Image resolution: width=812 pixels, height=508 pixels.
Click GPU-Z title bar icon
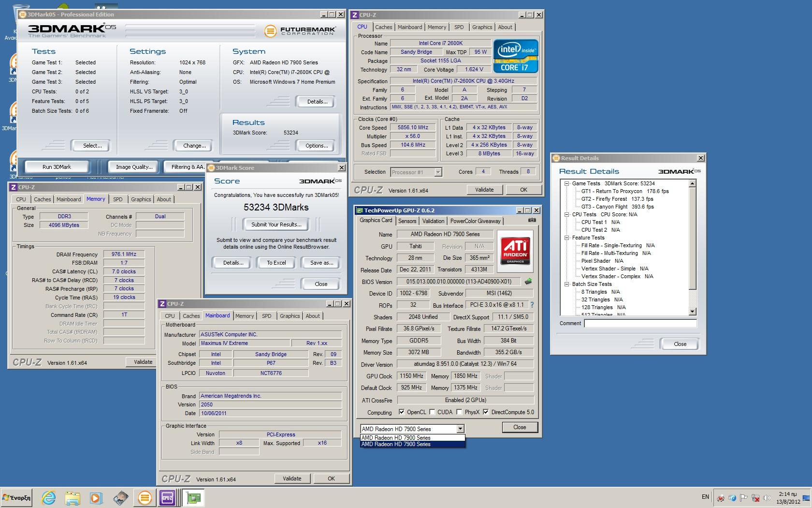360,210
